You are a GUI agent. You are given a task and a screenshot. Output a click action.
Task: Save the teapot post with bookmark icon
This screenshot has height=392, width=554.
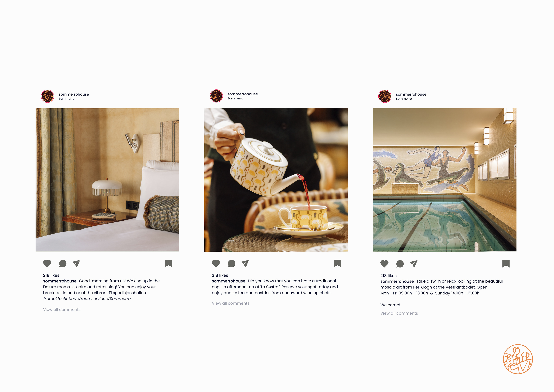(337, 263)
